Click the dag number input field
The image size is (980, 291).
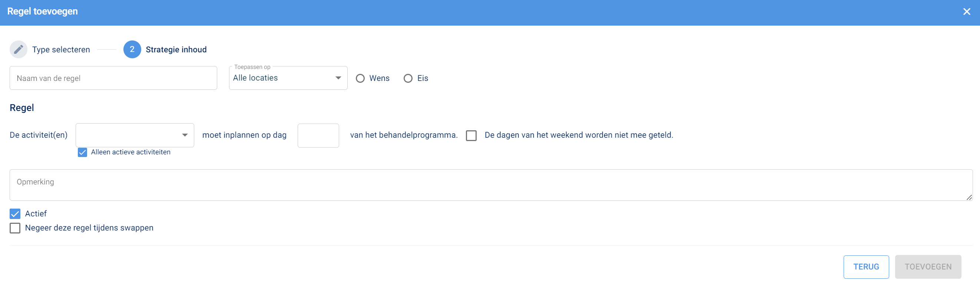[318, 135]
